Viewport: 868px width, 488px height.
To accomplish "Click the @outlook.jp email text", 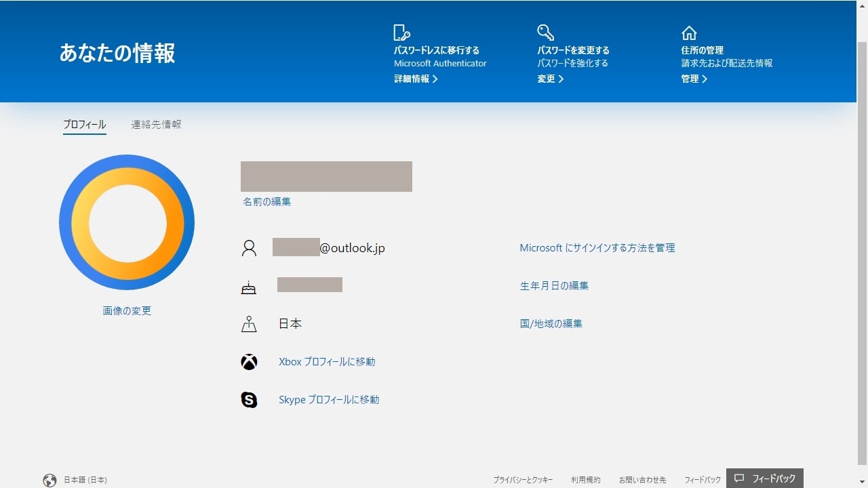I will pos(352,248).
